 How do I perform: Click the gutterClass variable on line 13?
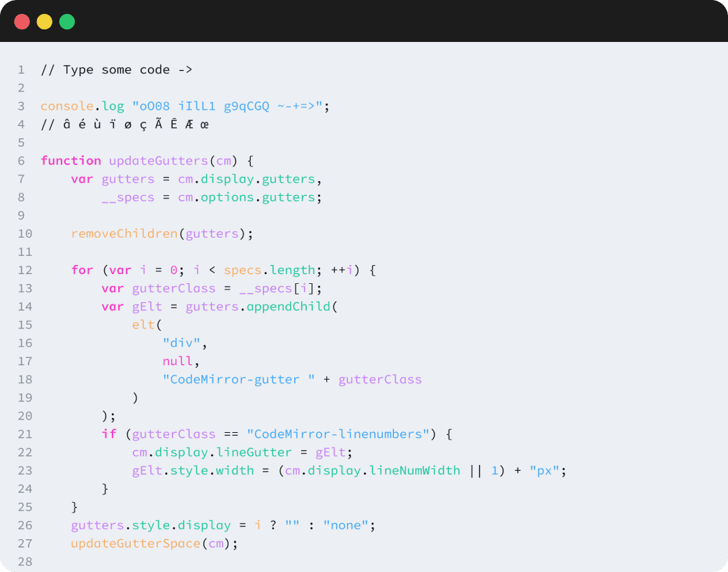coord(173,287)
